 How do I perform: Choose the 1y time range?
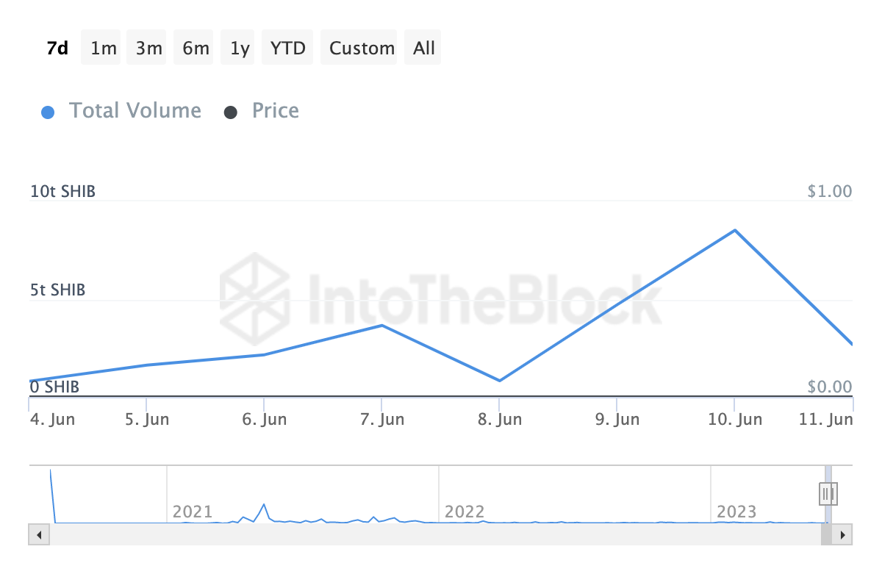(240, 49)
